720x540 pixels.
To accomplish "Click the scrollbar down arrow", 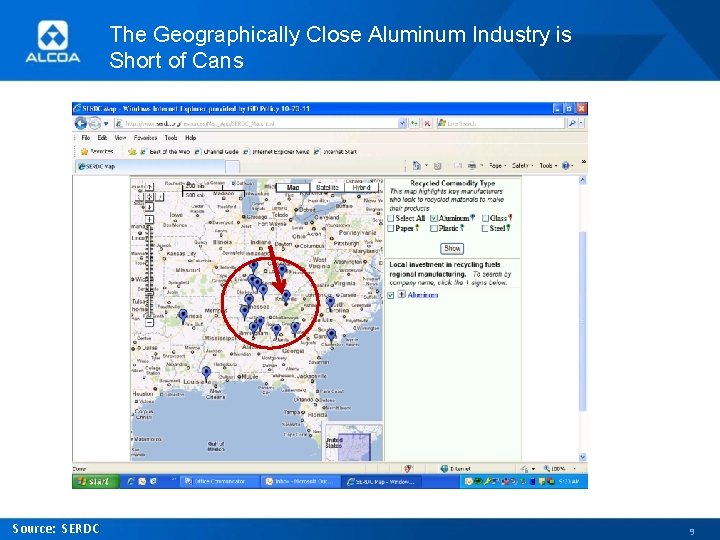I will [582, 457].
